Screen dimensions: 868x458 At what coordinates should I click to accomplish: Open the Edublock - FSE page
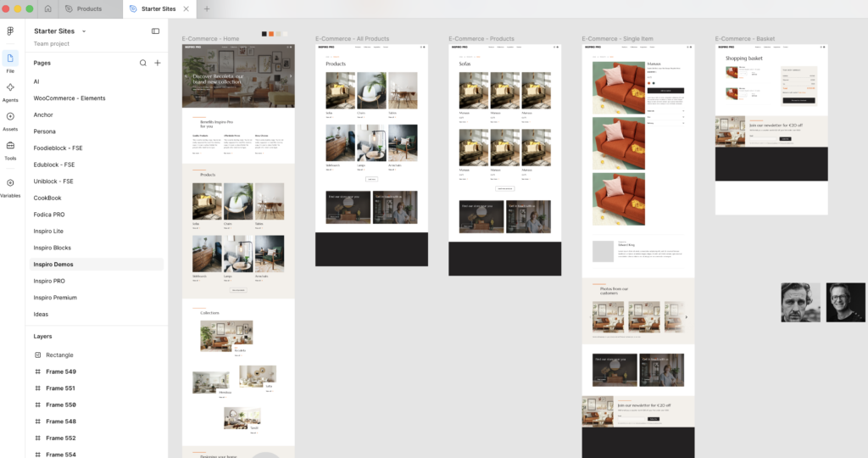tap(54, 165)
